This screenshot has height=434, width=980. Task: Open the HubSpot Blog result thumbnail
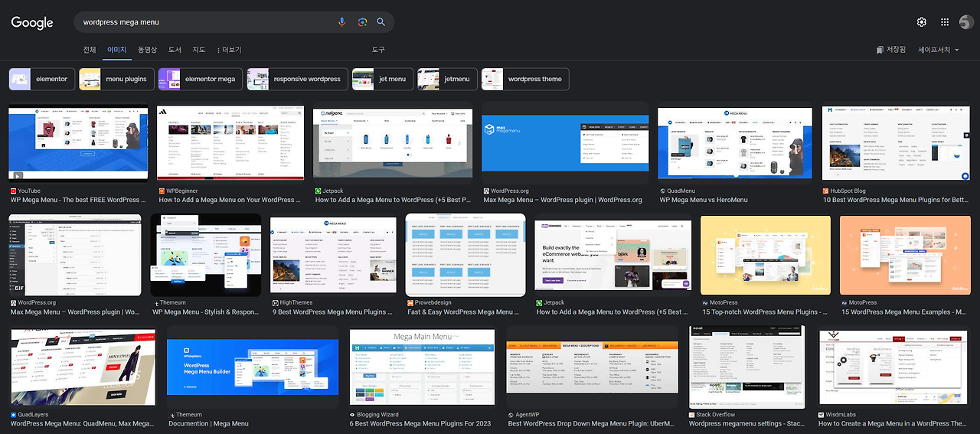pyautogui.click(x=897, y=142)
